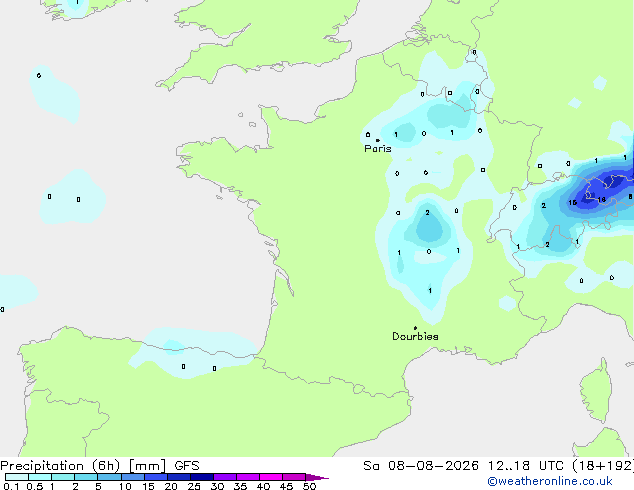The height and width of the screenshot is (490, 634).
Task: Click the '[mm]' unit label
Action: (x=147, y=466)
